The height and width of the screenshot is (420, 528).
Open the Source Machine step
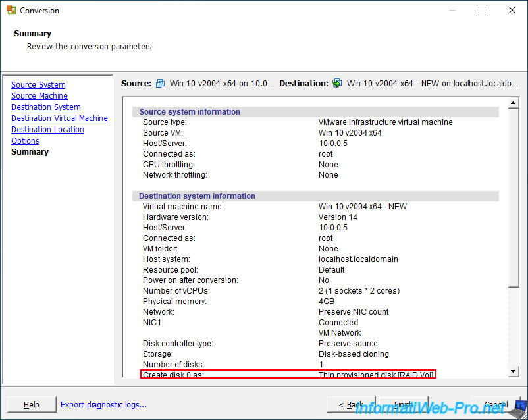40,95
